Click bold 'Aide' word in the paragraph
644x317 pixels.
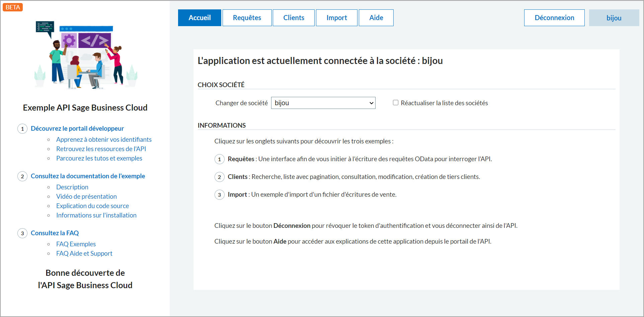click(x=280, y=241)
